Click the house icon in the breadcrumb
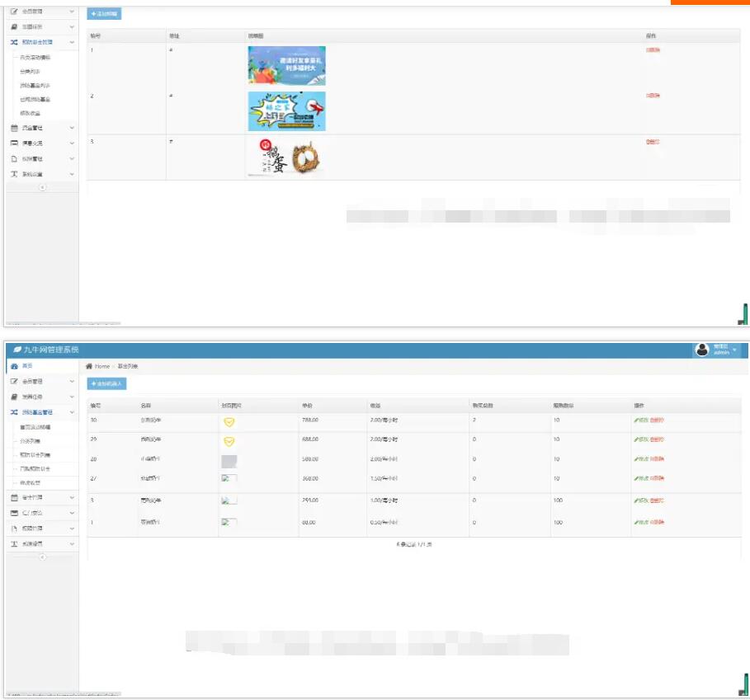Screen dimensions: 750x700 [x=89, y=366]
